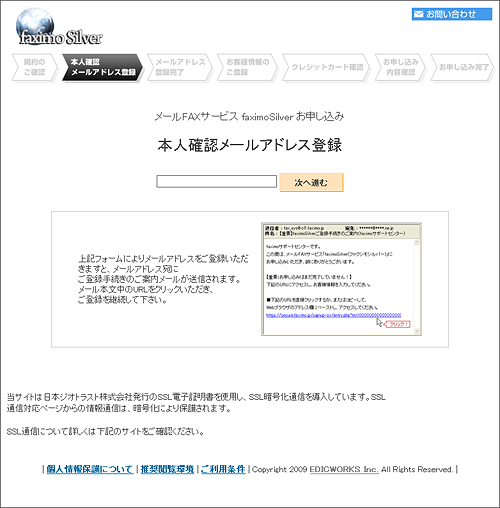Screen dimensions: 500x508
Task: Open ご利用条件 link
Action: 223,469
